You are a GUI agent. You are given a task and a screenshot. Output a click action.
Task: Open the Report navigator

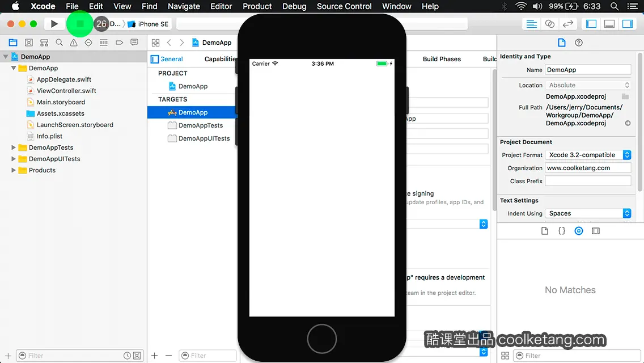click(x=134, y=43)
